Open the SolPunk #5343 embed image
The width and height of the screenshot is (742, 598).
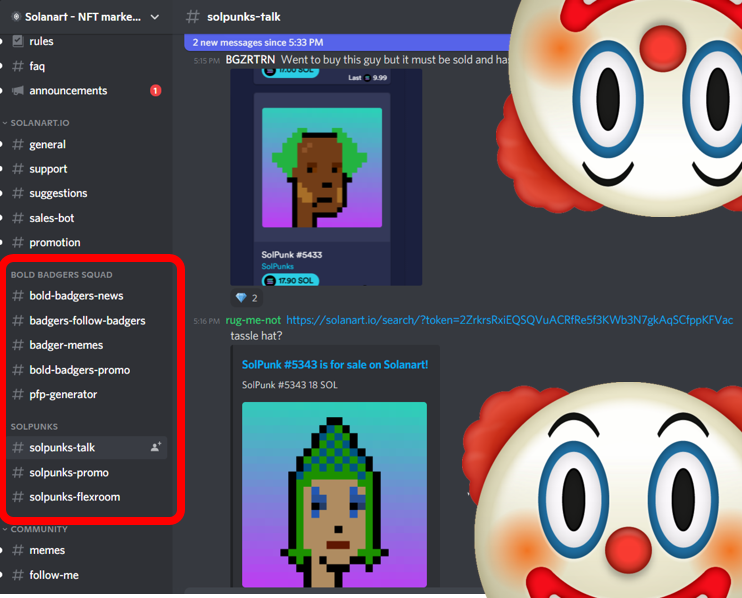[335, 494]
